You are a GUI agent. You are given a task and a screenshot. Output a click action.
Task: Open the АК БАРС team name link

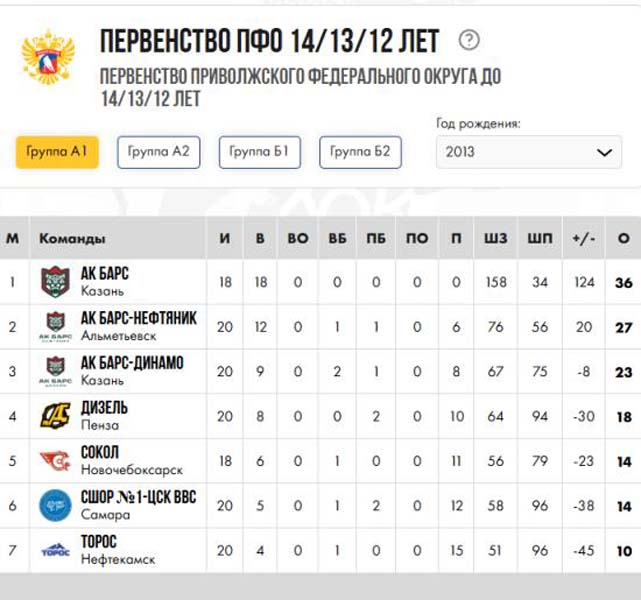[105, 274]
